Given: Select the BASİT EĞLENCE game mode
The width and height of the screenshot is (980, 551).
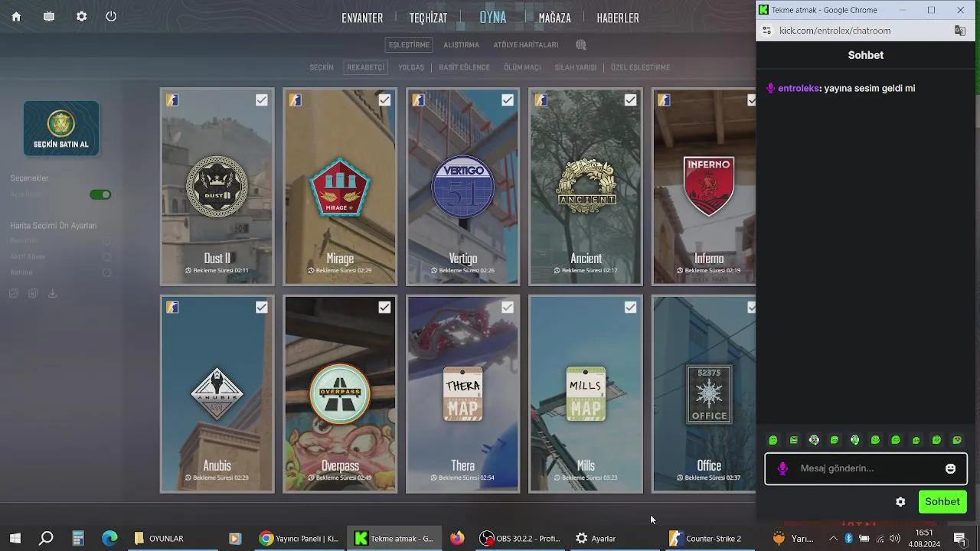Looking at the screenshot, I should point(464,67).
